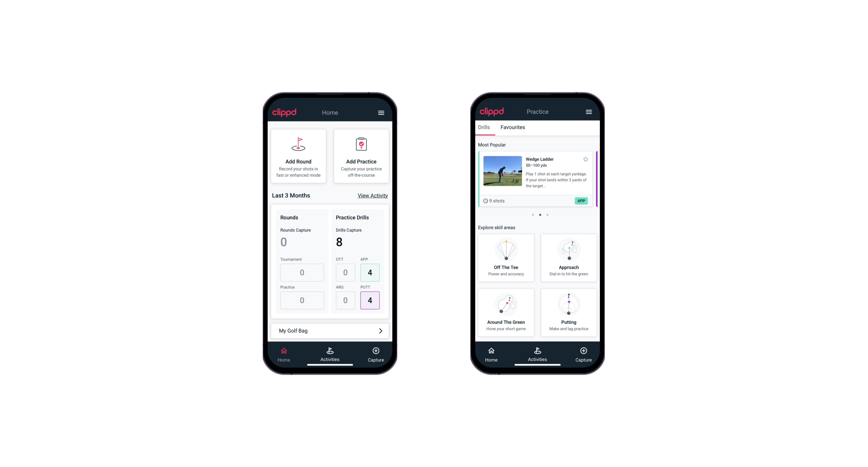Viewport: 868px width, 467px height.
Task: Tap the hamburger menu on Practice screen
Action: (x=589, y=112)
